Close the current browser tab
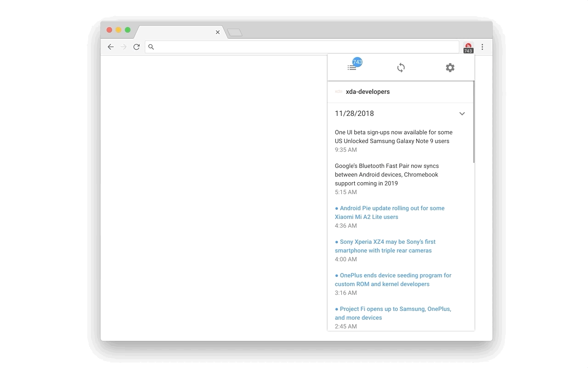Image resolution: width=588 pixels, height=368 pixels. tap(218, 32)
